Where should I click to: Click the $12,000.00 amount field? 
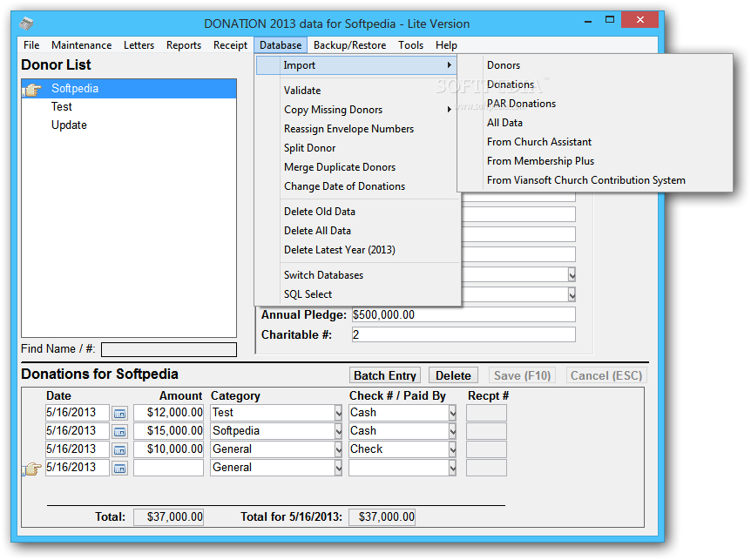(x=169, y=413)
